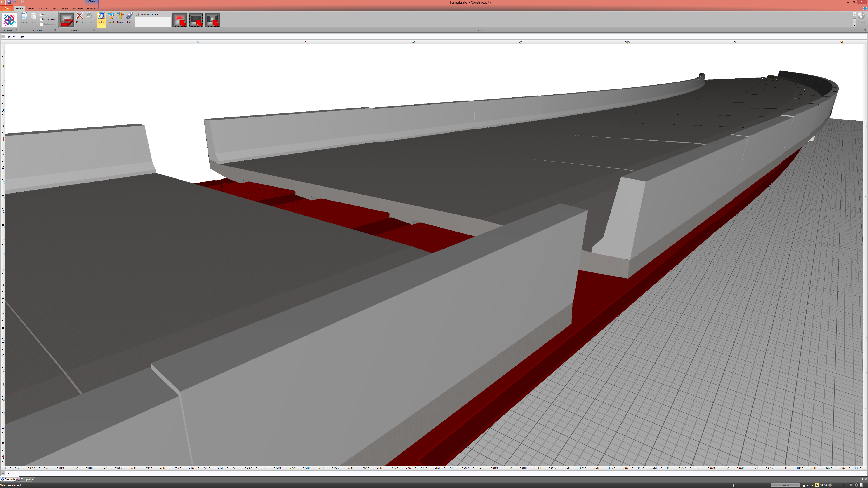The image size is (868, 488).
Task: Click the Cut command
Action: pyautogui.click(x=44, y=14)
